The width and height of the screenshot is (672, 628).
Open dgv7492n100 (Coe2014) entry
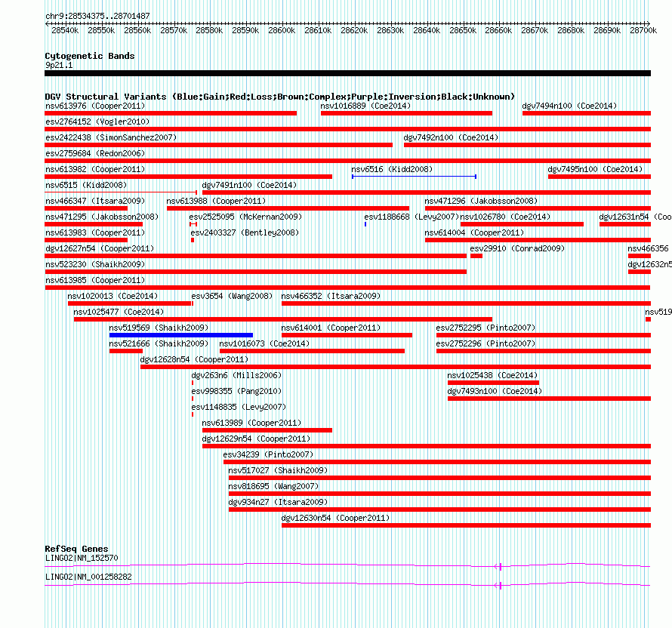tap(527, 145)
